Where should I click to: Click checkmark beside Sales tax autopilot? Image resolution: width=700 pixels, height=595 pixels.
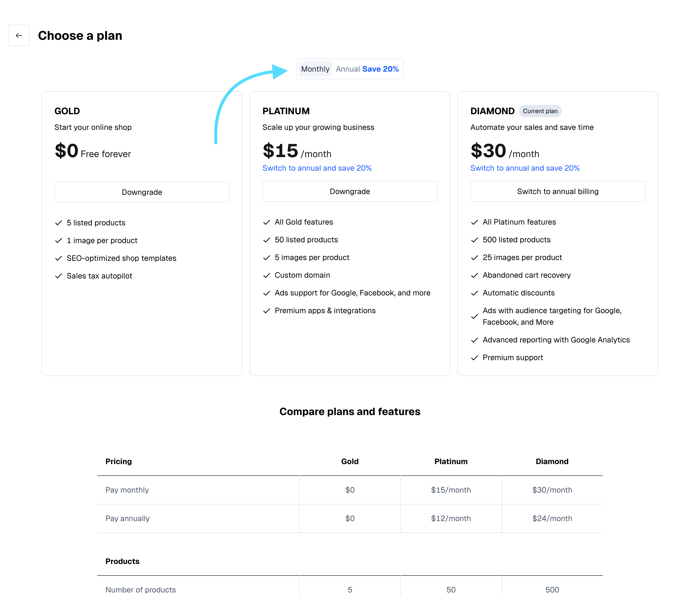point(59,276)
